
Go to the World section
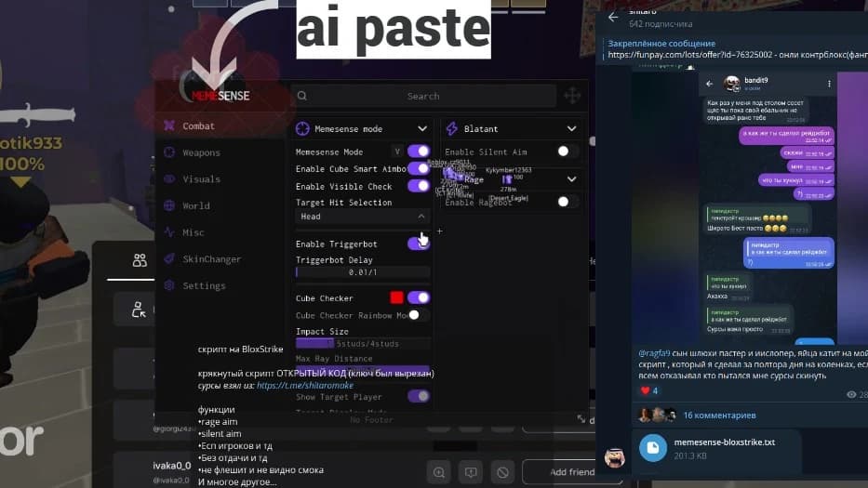point(196,205)
